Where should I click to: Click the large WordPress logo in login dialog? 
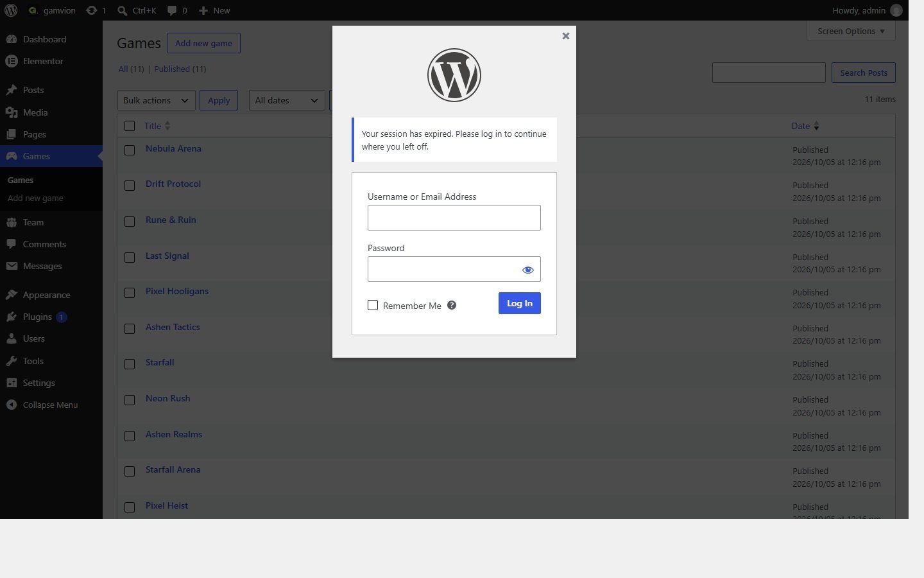454,75
